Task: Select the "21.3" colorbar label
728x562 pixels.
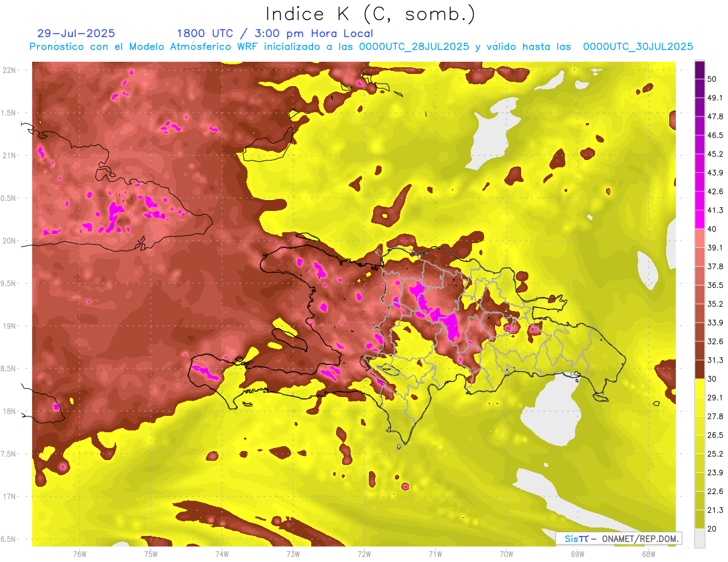Action: click(715, 510)
